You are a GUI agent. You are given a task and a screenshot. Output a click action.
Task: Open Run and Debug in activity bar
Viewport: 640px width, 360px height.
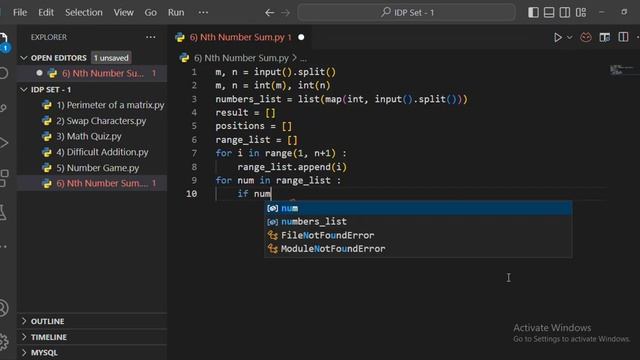pyautogui.click(x=4, y=143)
